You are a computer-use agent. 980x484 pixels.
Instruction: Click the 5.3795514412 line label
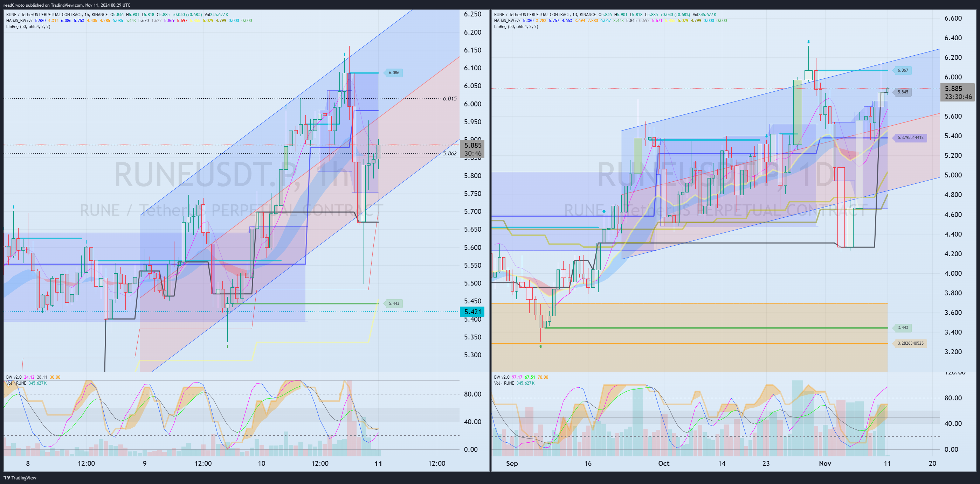pos(910,138)
